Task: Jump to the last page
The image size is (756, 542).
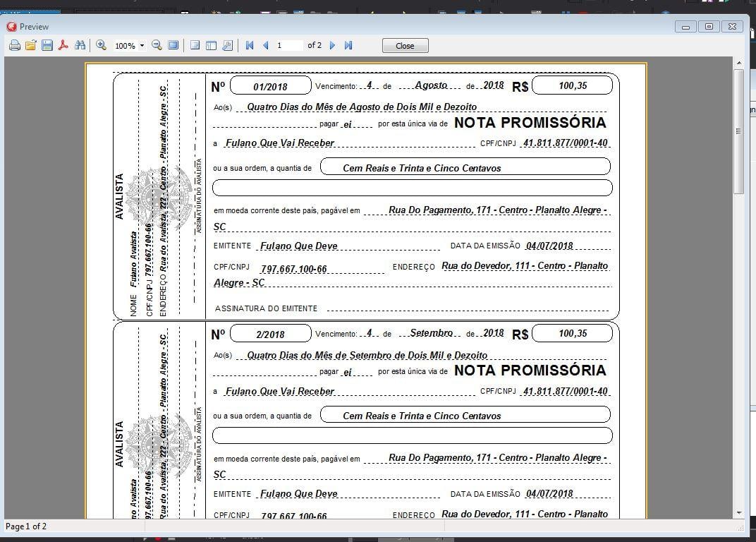Action: 348,45
